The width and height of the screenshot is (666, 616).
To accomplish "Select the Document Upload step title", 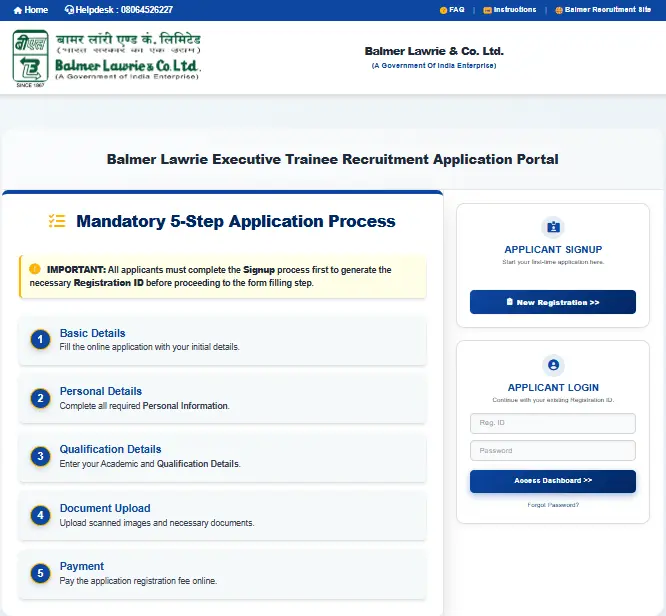I will pyautogui.click(x=105, y=508).
